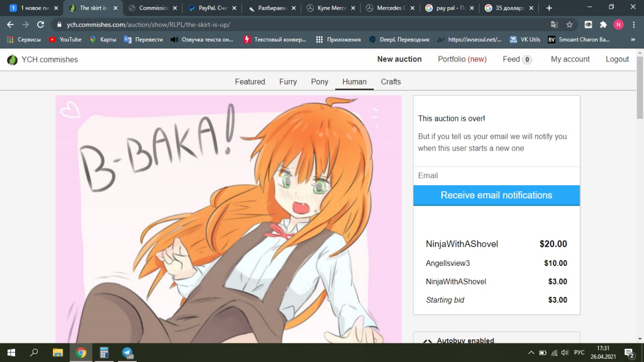The width and height of the screenshot is (644, 362).
Task: Open the translate page icon in address bar
Action: coord(554,24)
